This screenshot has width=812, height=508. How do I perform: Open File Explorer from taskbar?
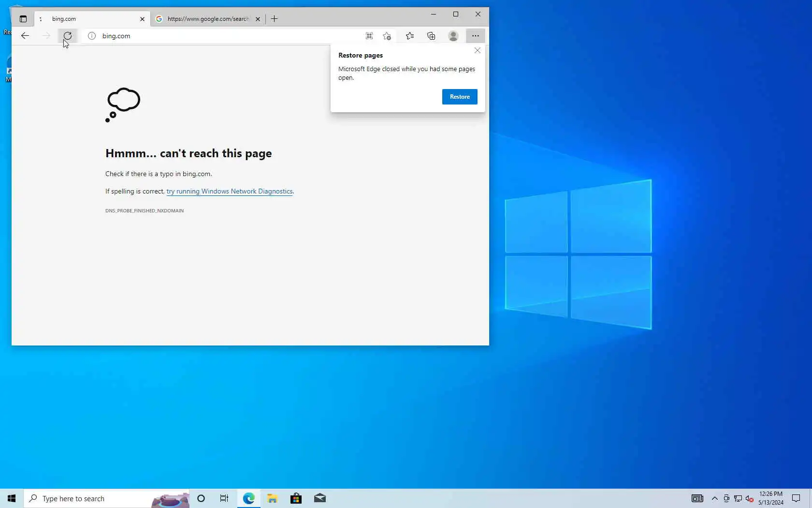(x=272, y=498)
